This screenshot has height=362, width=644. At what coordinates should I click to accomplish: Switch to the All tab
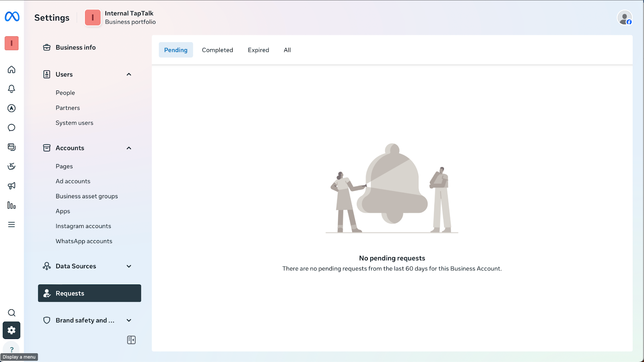point(287,50)
